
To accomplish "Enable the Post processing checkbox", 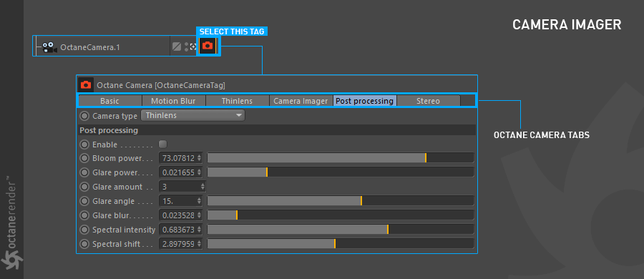I will click(x=163, y=145).
